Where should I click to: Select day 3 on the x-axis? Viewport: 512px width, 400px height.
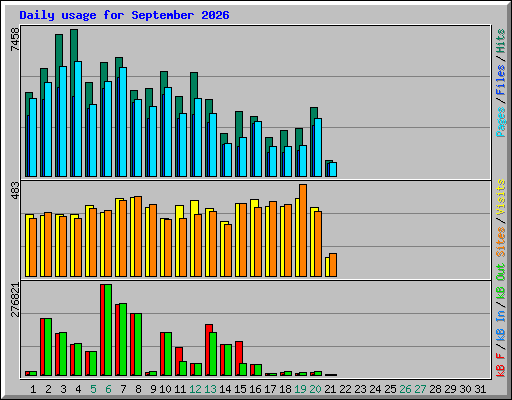(63, 389)
